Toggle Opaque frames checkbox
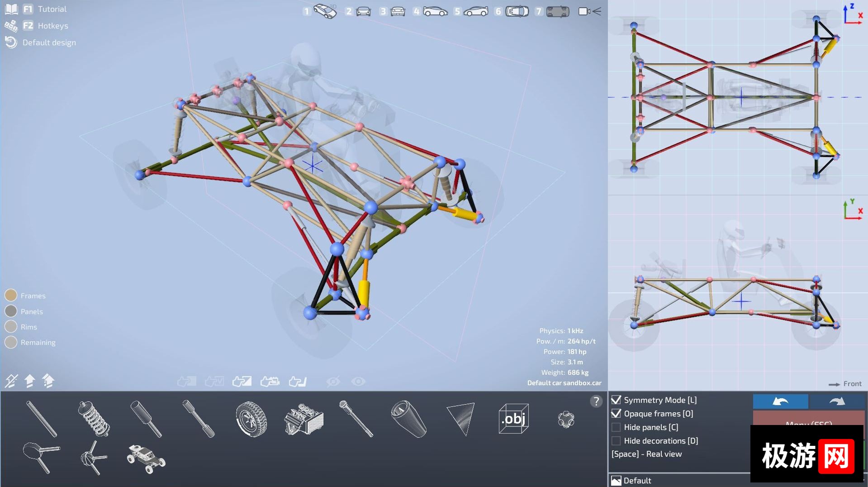Viewport: 868px width, 487px height. coord(616,414)
